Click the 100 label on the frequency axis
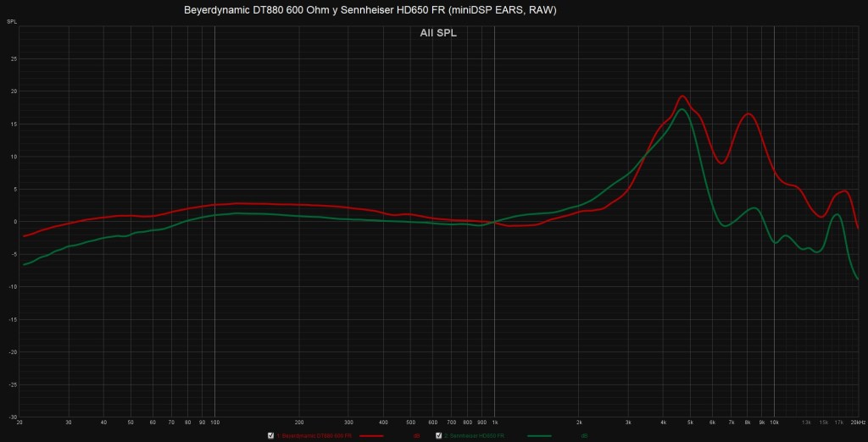868x442 pixels. pos(214,422)
